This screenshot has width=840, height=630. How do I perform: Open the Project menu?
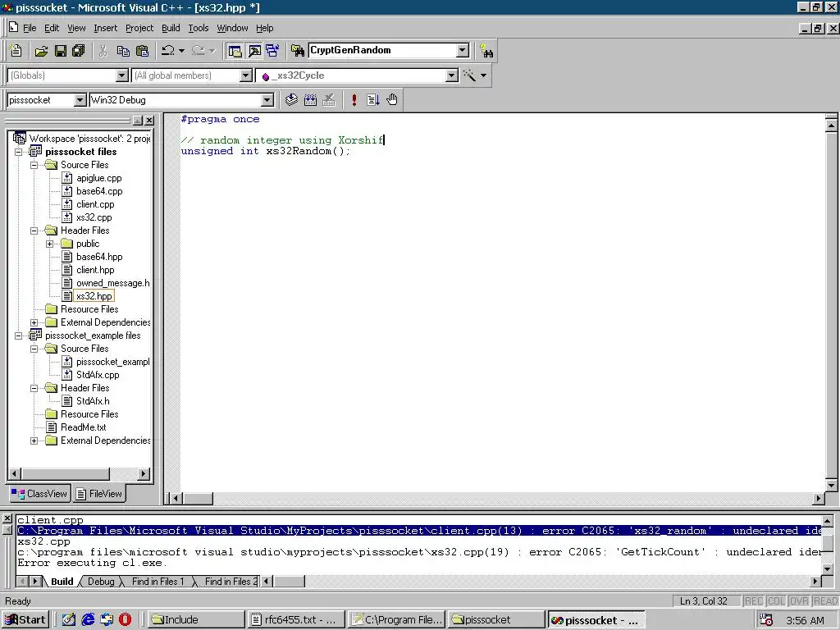[139, 28]
